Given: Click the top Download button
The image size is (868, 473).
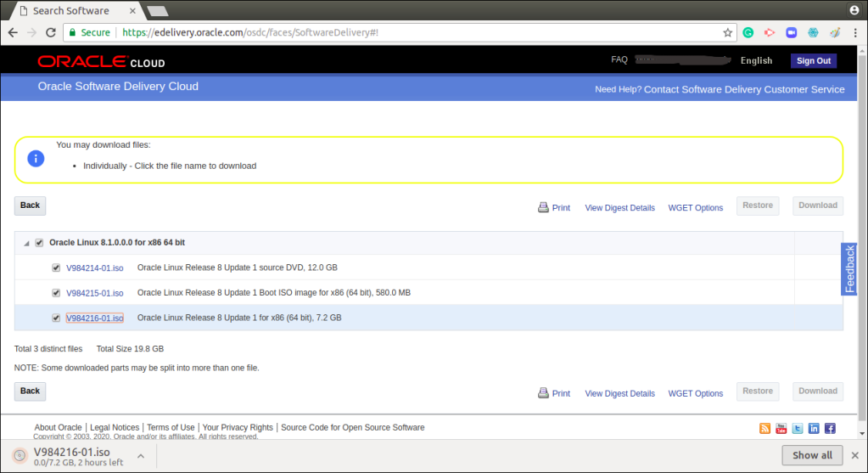Looking at the screenshot, I should click(x=818, y=206).
